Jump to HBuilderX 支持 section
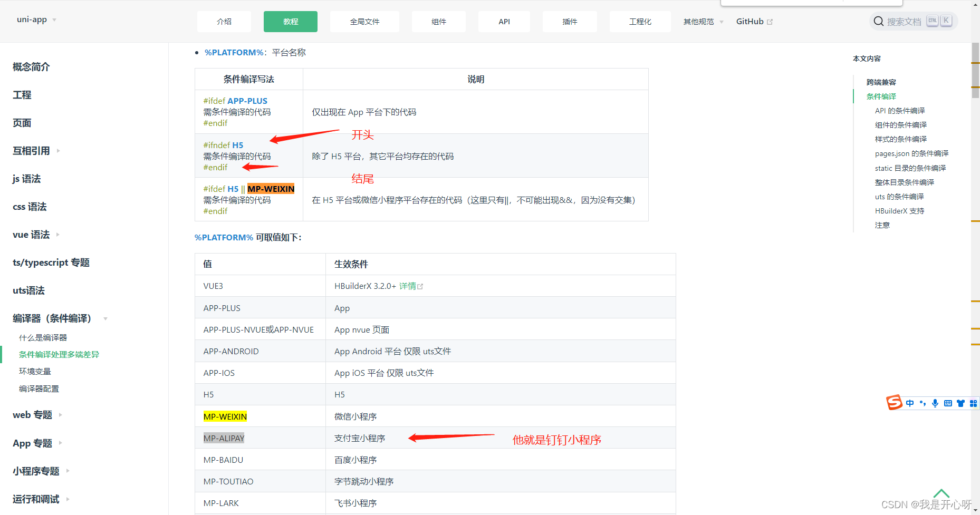 click(x=900, y=211)
